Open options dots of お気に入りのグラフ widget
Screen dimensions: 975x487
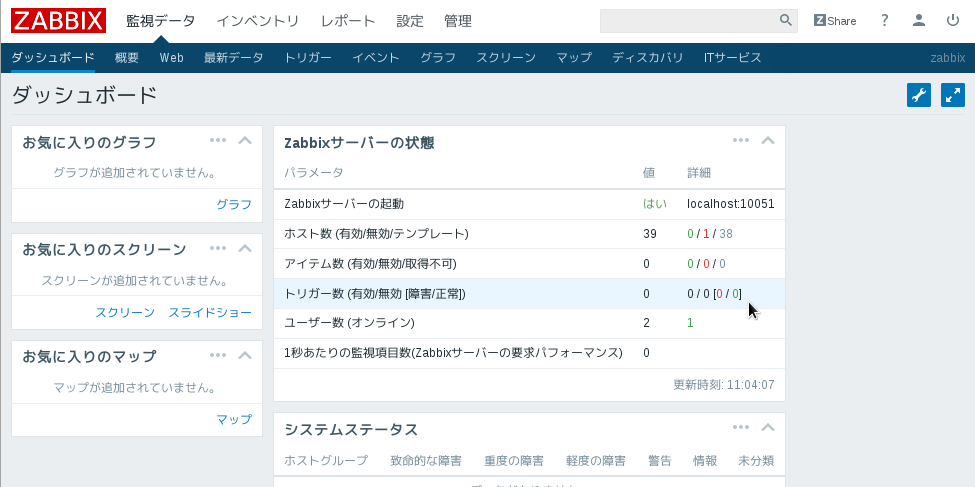(x=218, y=140)
